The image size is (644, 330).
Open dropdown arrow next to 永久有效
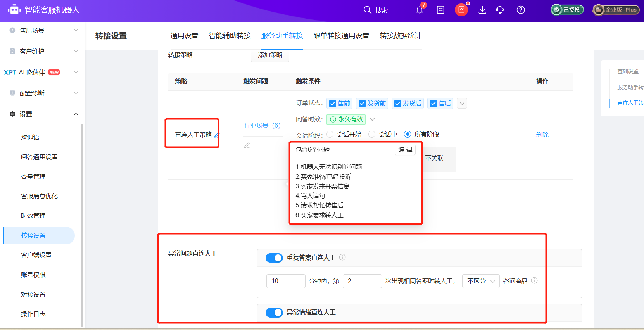pyautogui.click(x=372, y=119)
